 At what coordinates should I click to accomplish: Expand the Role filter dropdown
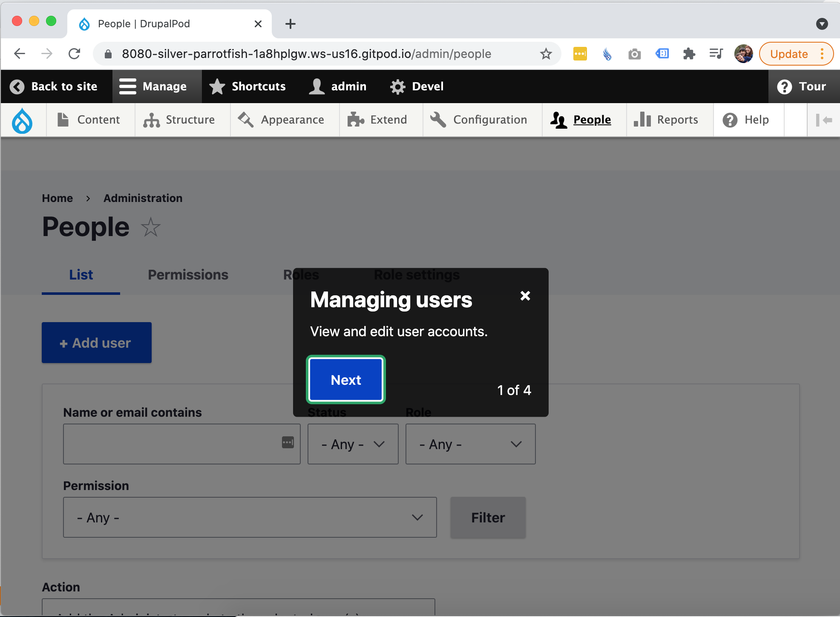(470, 444)
